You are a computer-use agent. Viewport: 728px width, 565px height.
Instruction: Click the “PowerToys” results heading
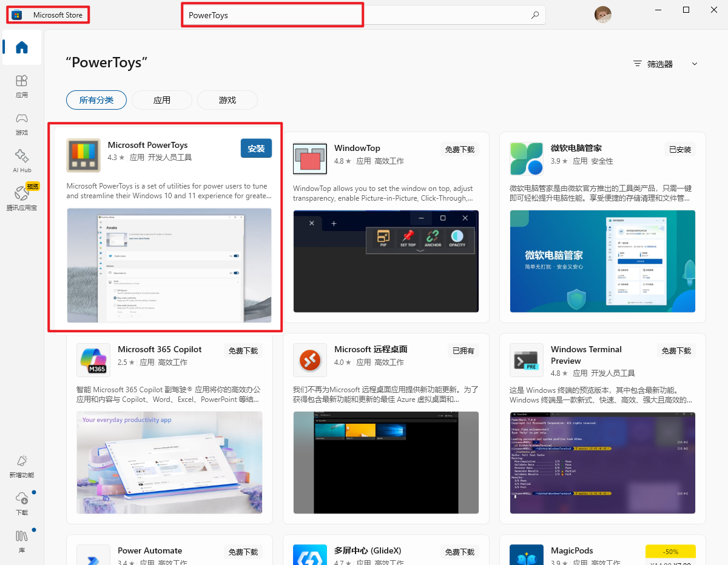tap(107, 62)
